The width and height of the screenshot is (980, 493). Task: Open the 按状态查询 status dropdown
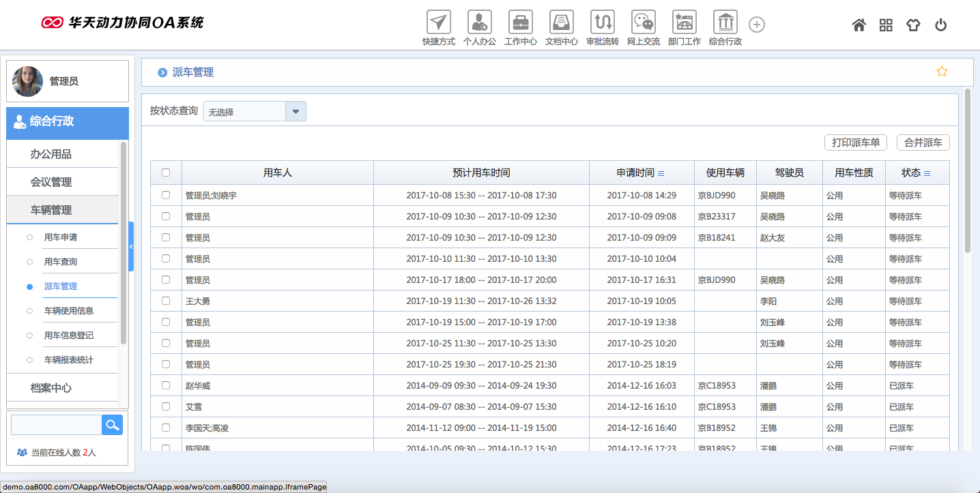[296, 111]
